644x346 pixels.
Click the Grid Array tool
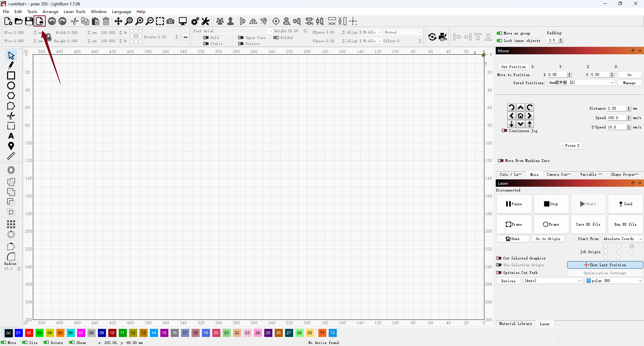pos(11,224)
